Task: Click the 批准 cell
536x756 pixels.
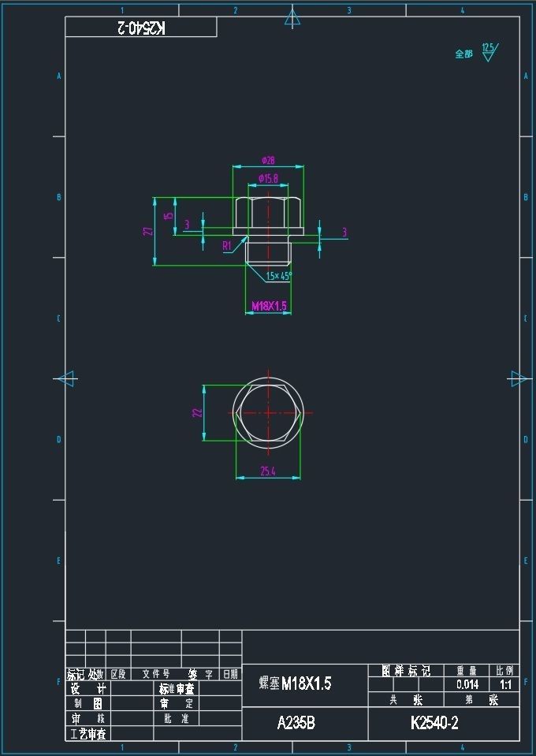Action: [176, 718]
